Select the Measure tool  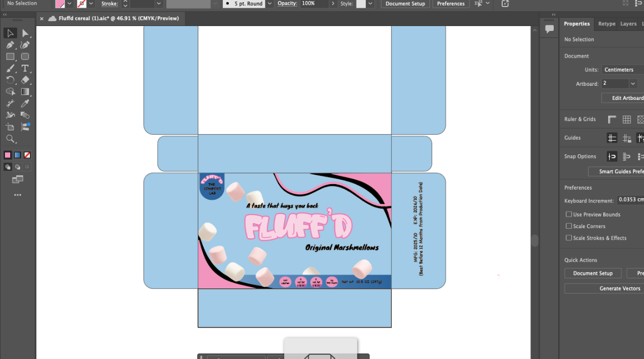pyautogui.click(x=10, y=103)
